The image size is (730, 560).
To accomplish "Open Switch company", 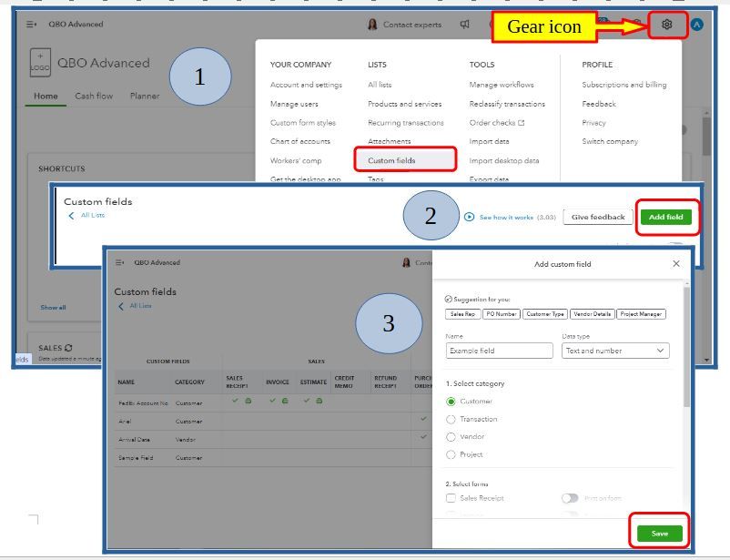I will click(610, 141).
